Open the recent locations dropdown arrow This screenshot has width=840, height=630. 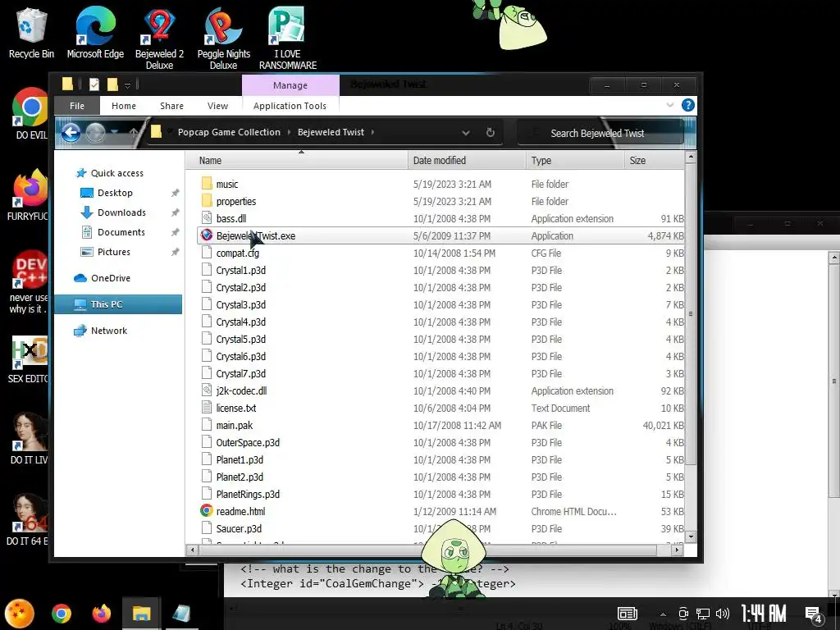pos(114,132)
